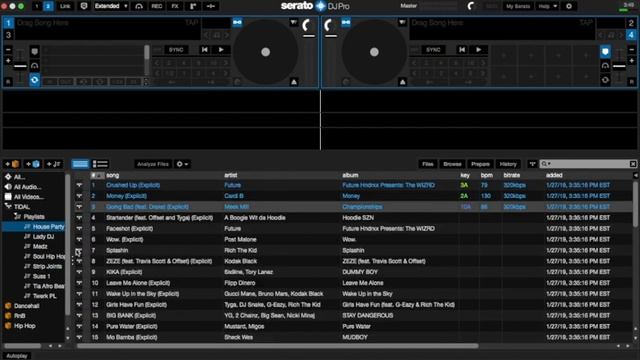The height and width of the screenshot is (360, 640).
Task: Toggle left deck blue loop roll button
Action: (x=35, y=80)
